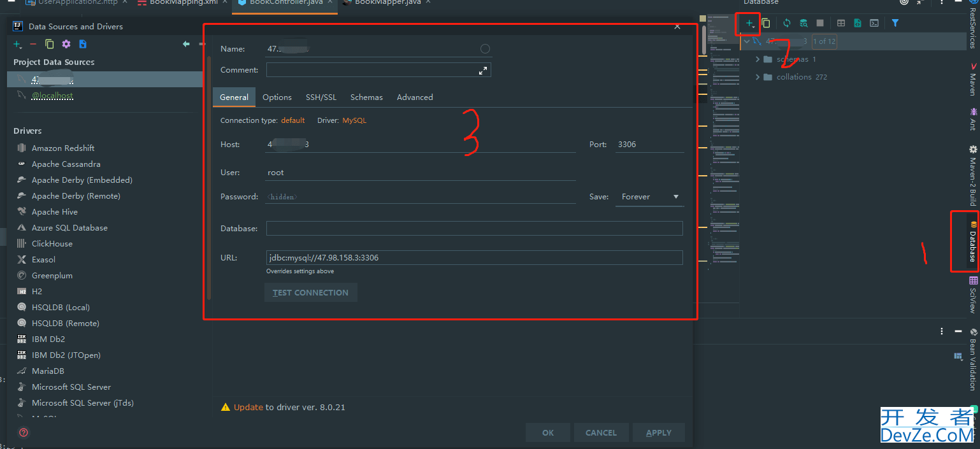980x449 pixels.
Task: Select the Apache Cassandra driver
Action: coord(66,164)
